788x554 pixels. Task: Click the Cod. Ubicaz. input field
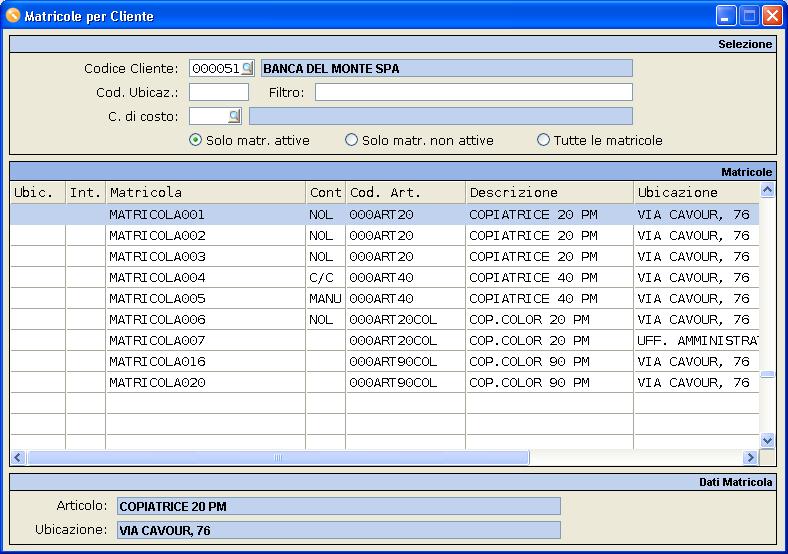[x=219, y=93]
